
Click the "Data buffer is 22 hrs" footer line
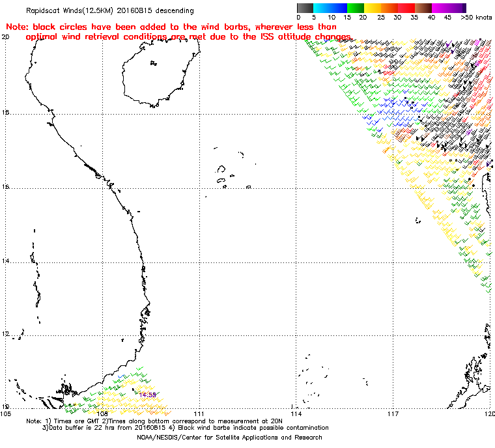(186, 428)
